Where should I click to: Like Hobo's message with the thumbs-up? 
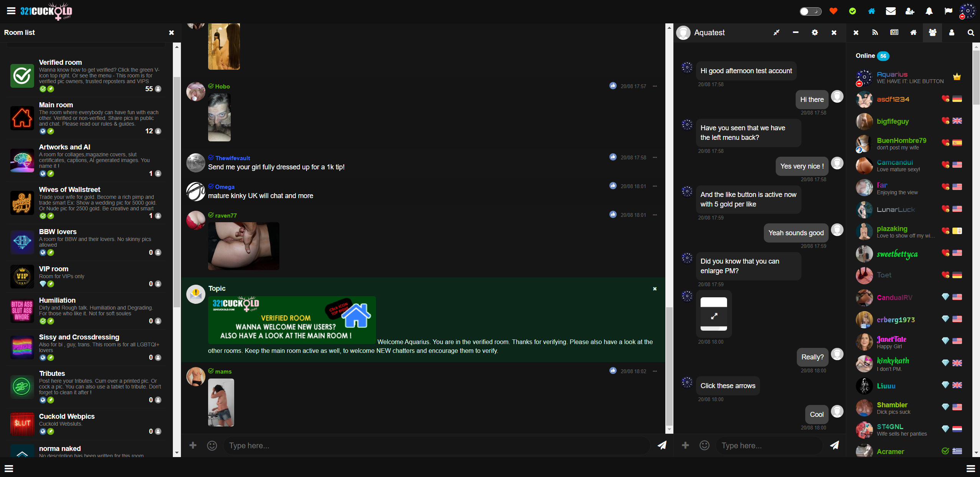(x=613, y=86)
